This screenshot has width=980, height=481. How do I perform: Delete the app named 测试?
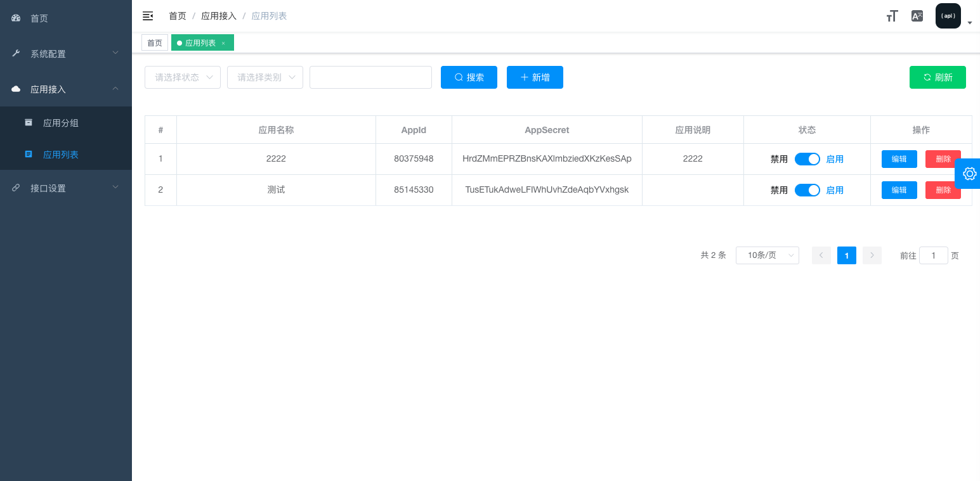943,190
